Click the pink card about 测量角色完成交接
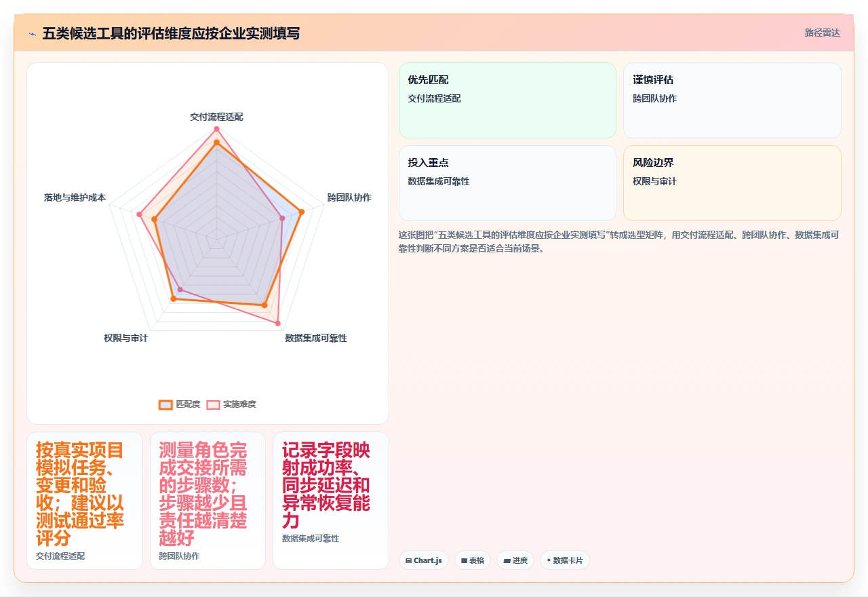Viewport: 868px width, 597px height. click(208, 501)
